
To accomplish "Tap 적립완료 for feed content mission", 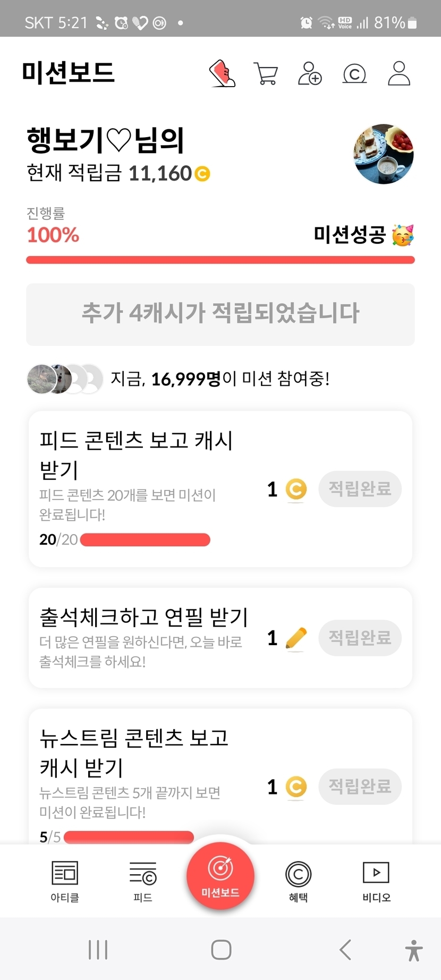I will point(360,488).
